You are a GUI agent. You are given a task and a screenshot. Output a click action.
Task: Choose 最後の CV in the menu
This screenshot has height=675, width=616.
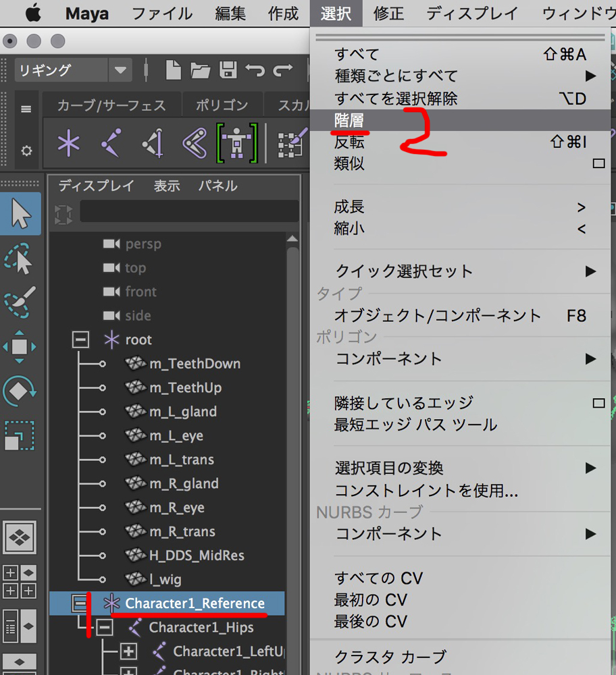[x=460, y=622]
